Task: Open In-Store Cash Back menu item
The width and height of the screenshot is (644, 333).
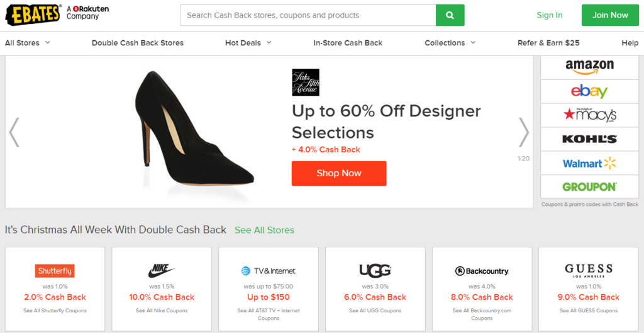Action: coord(348,43)
